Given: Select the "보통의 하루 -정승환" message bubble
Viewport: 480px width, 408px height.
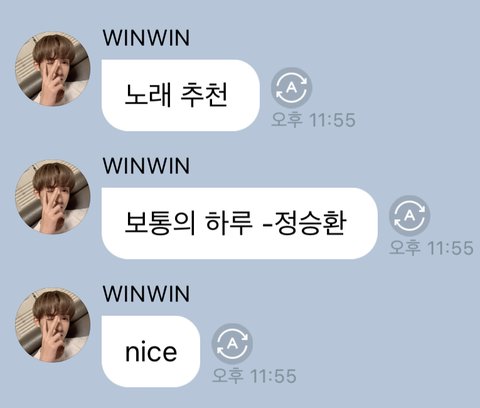Looking at the screenshot, I should [239, 223].
